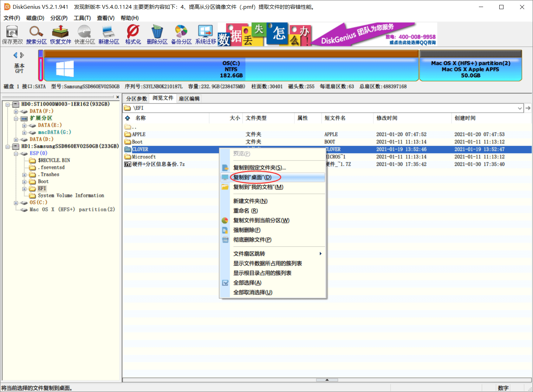Open the 分区(P) menu
The width and height of the screenshot is (533, 392).
coord(59,18)
